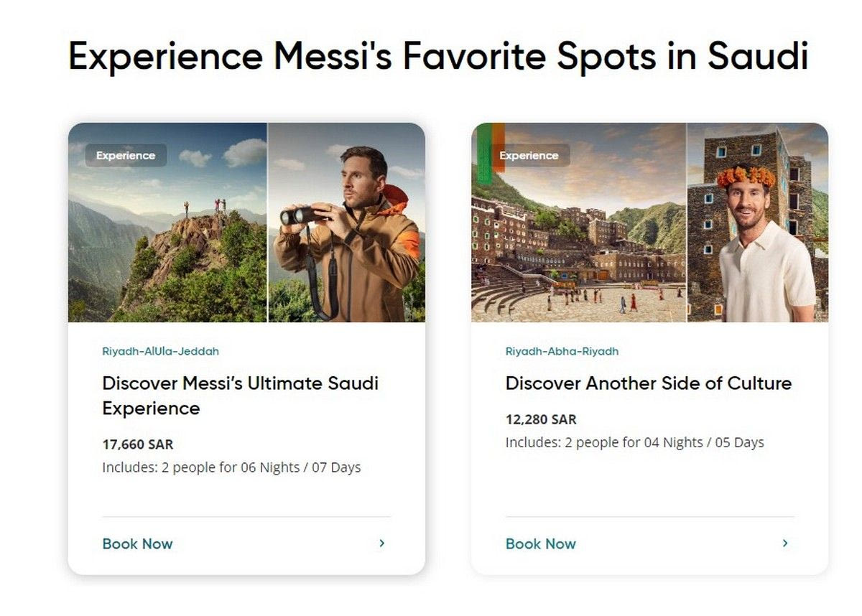
Task: Click the 17,660 SAR price
Action: point(138,444)
